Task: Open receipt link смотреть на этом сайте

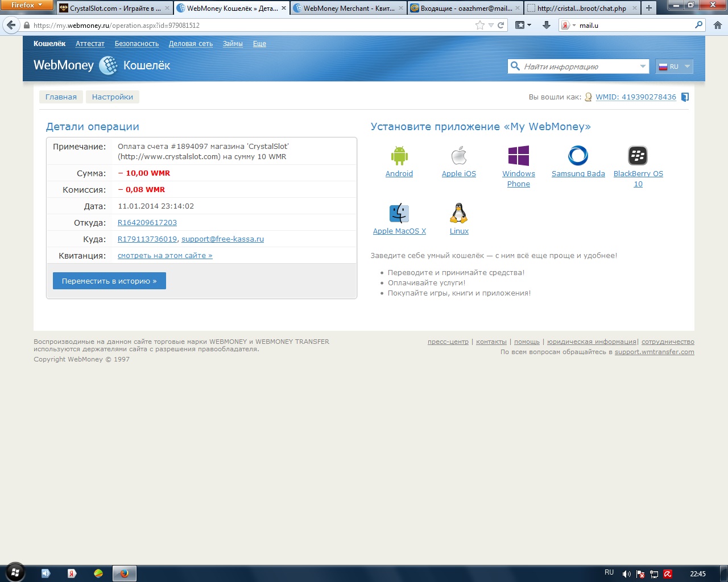Action: coord(165,256)
